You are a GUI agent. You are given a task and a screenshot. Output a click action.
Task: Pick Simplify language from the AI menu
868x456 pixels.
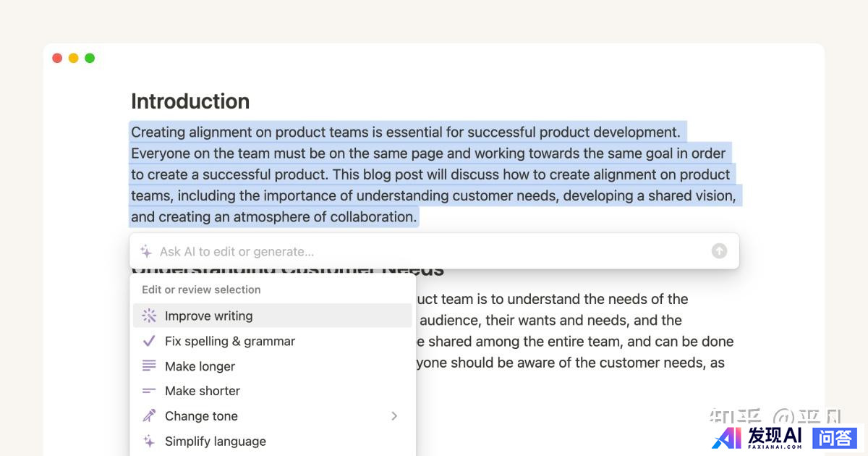pos(215,441)
